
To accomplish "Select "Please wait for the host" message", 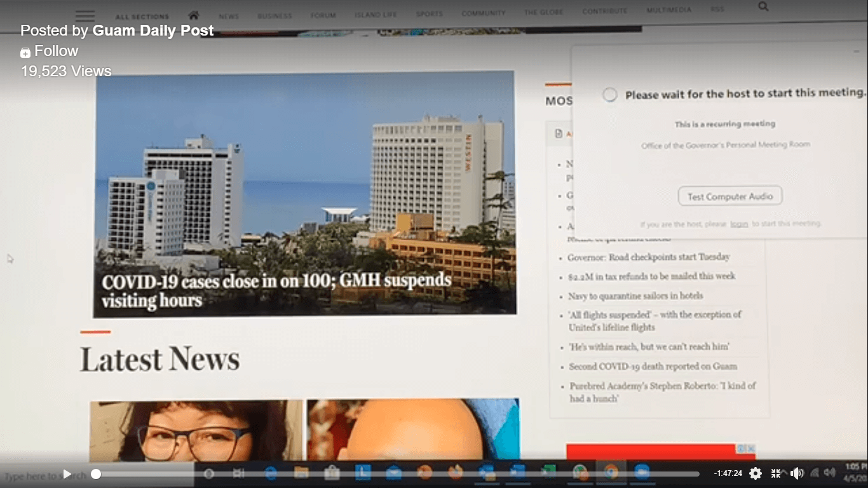I will (745, 93).
